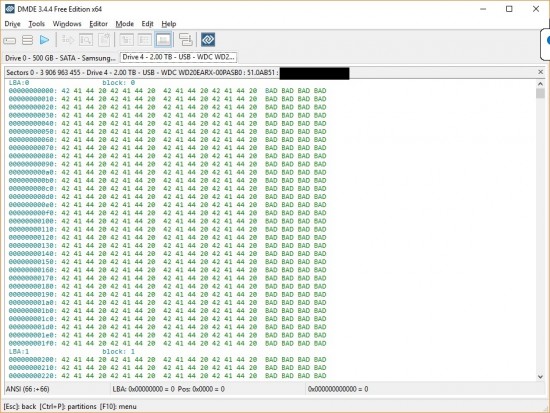Open the Partitions stack icon in toolbar
Viewport: 550px width, 413px height.
27,40
